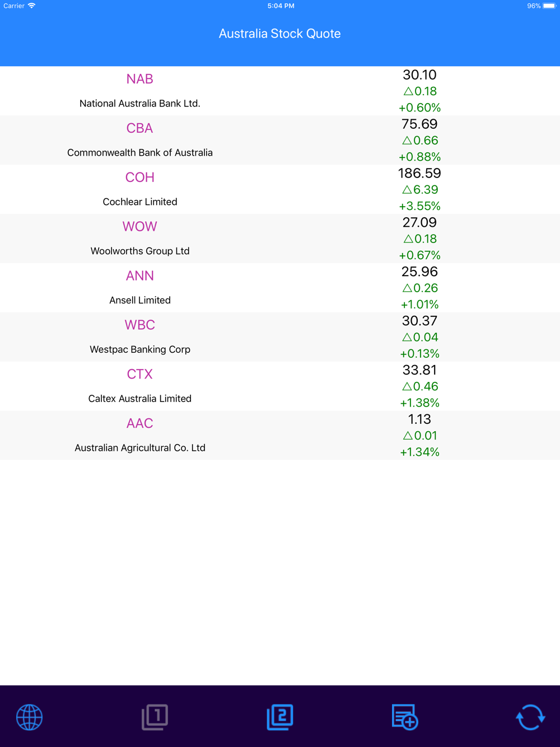The image size is (560, 747).
Task: Open Commonwealth Bank of Australia row
Action: pyautogui.click(x=280, y=140)
